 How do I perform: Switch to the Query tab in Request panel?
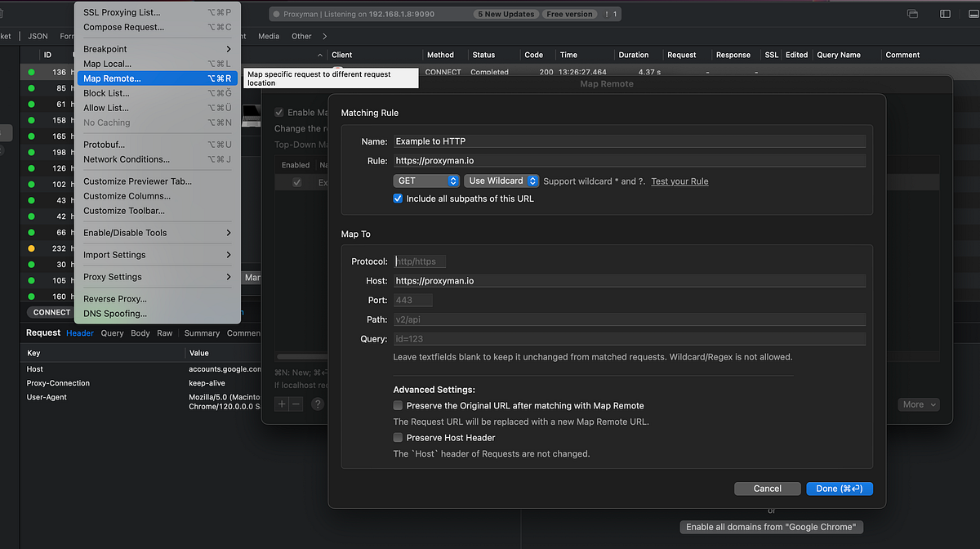click(x=111, y=333)
